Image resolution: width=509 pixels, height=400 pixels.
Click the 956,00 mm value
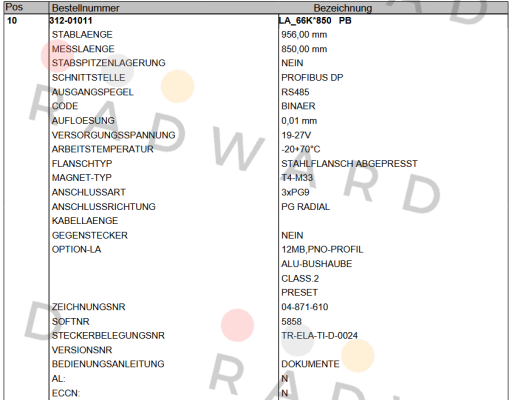click(304, 35)
